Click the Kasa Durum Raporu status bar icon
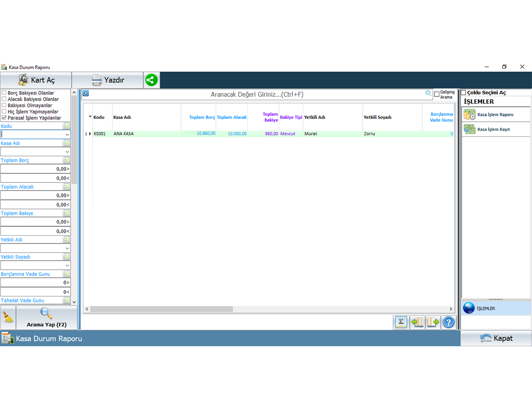The height and width of the screenshot is (409, 532). pyautogui.click(x=7, y=338)
